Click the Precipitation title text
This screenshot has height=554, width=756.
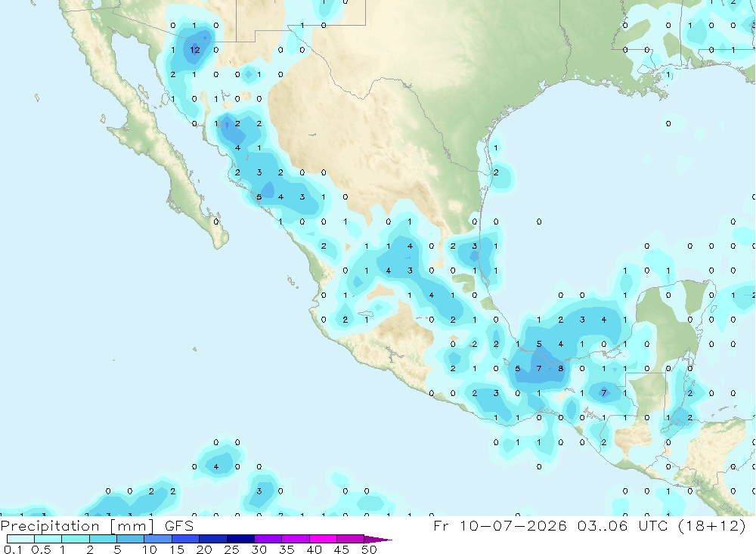click(x=50, y=526)
